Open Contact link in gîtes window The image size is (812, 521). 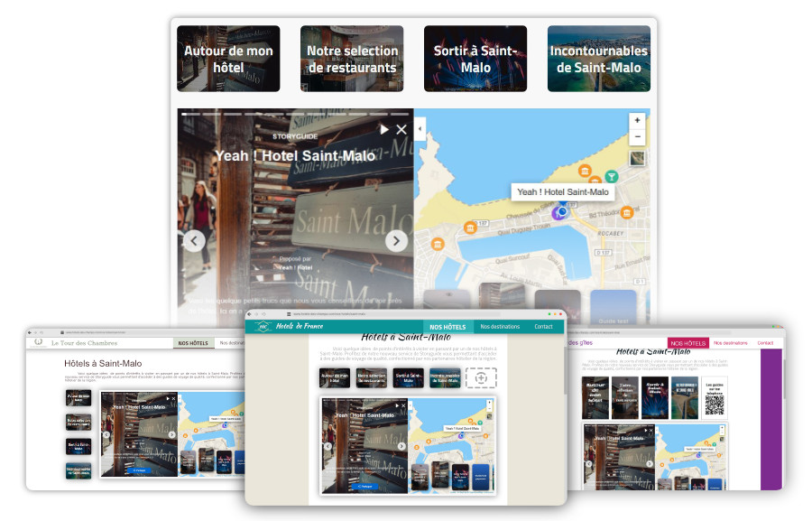coord(765,343)
